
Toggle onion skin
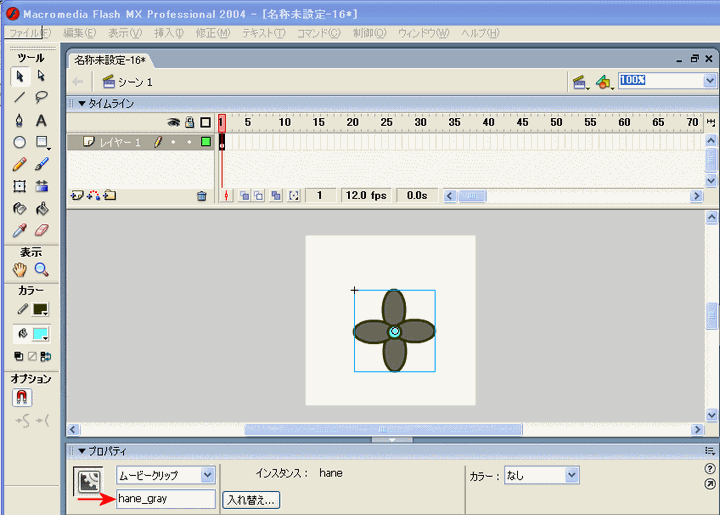[245, 196]
